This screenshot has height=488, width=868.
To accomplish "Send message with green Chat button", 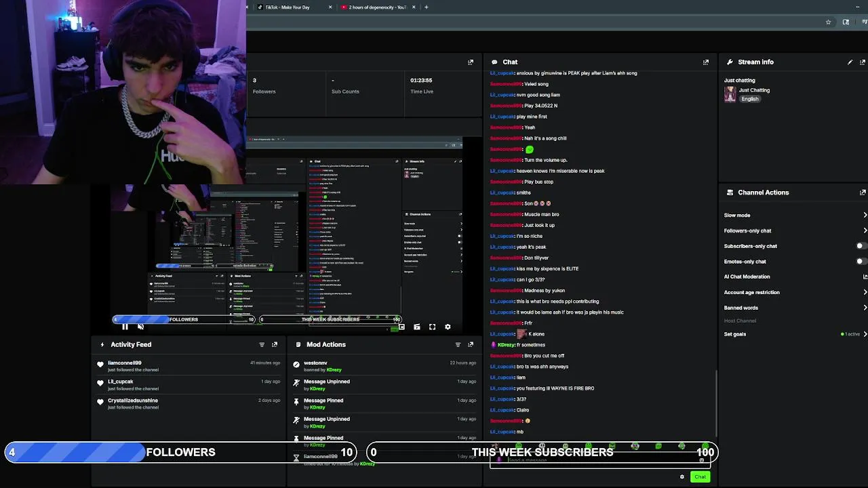I will click(700, 476).
